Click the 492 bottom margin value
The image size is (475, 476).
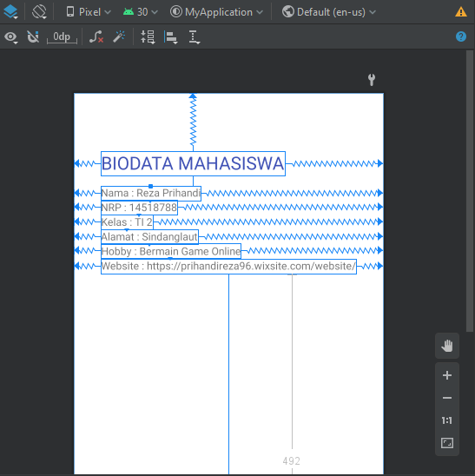click(292, 461)
